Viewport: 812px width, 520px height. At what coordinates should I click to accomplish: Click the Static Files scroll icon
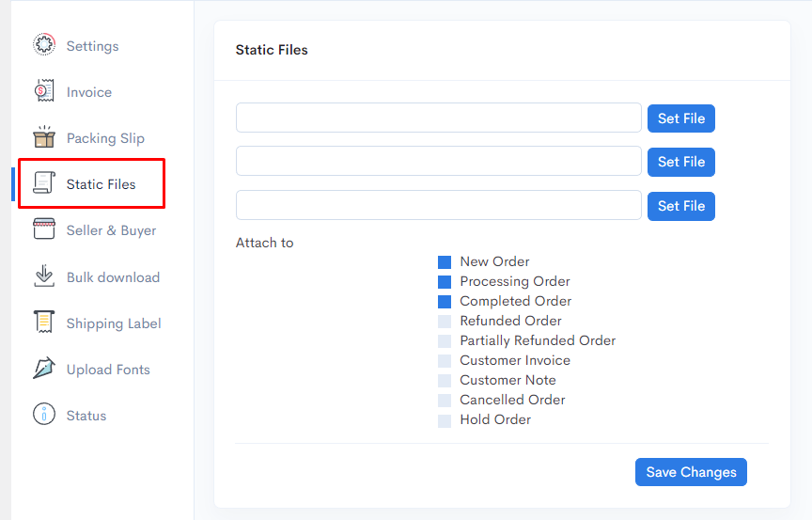click(44, 182)
